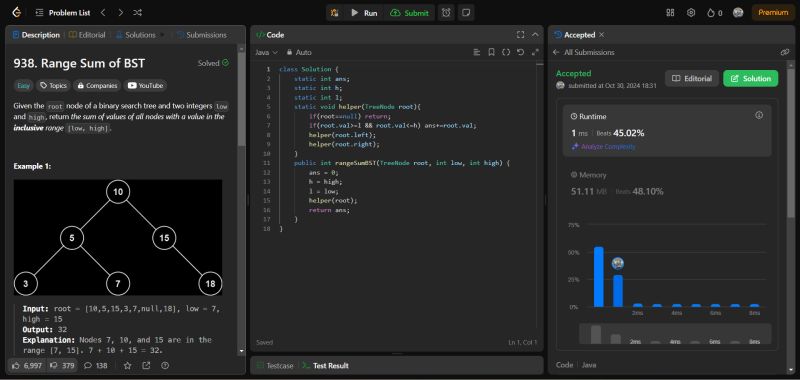
Task: Open the Code tab
Action: coord(270,35)
